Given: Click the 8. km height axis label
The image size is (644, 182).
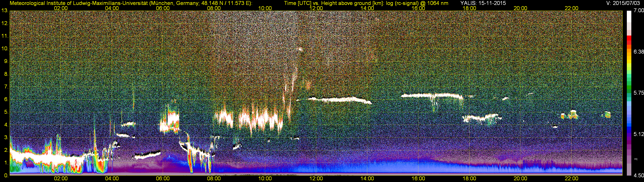Looking at the screenshot, I should [6, 74].
